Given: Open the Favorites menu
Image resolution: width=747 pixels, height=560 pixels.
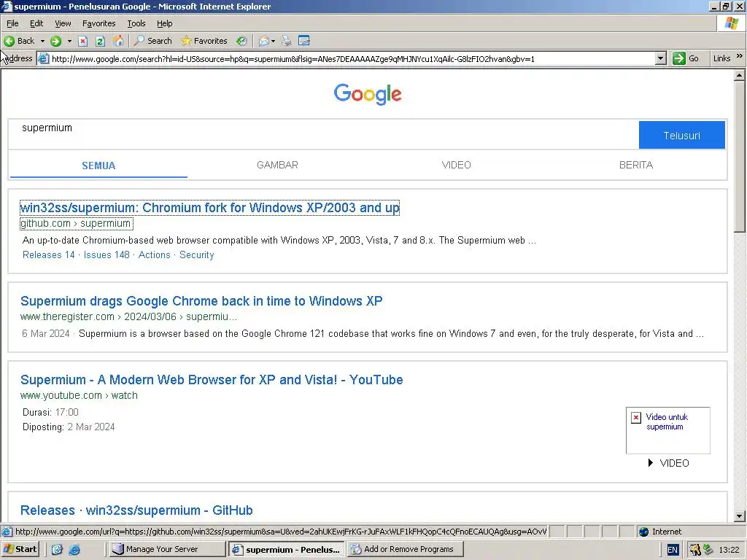Looking at the screenshot, I should tap(98, 23).
